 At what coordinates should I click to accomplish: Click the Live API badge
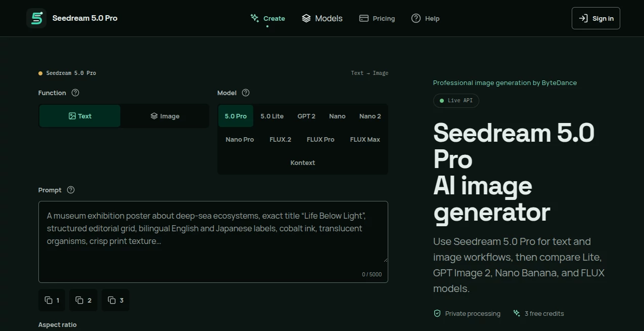[x=456, y=100]
